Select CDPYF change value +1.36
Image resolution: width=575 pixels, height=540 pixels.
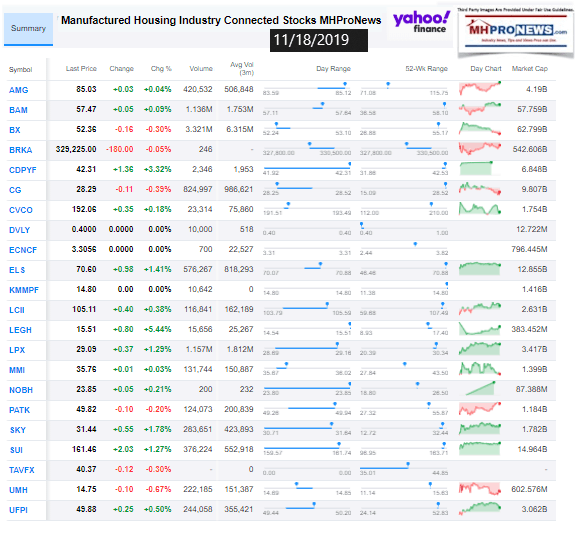point(123,169)
